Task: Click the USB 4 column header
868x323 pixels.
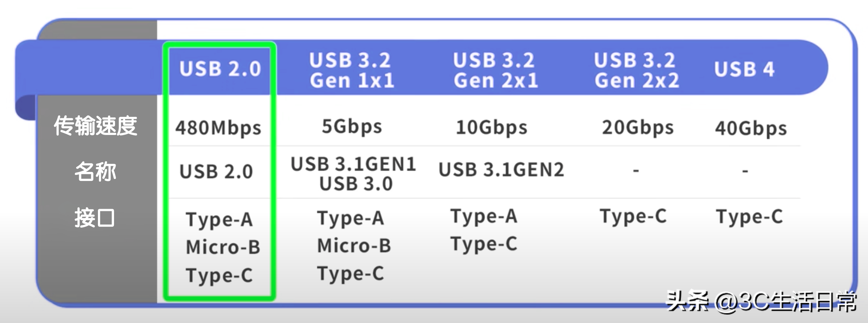Action: click(x=744, y=69)
